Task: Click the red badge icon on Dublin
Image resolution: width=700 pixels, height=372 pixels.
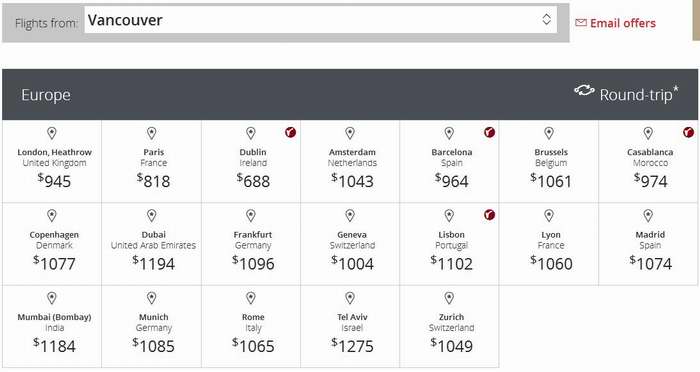Action: 291,132
